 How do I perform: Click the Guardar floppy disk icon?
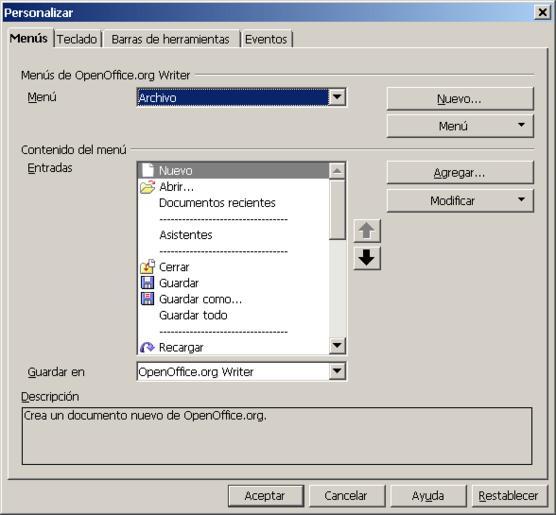click(148, 283)
